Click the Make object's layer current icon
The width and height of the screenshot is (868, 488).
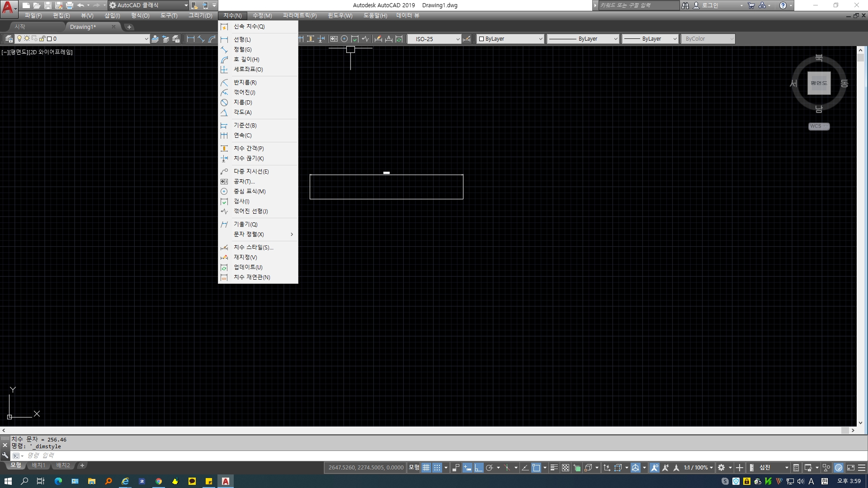[155, 39]
